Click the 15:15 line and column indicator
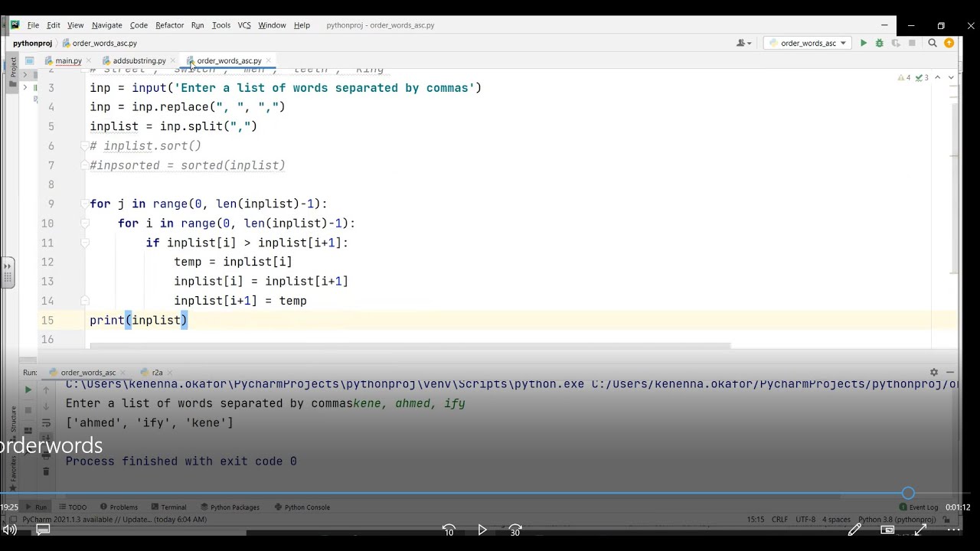980x551 pixels. point(756,520)
